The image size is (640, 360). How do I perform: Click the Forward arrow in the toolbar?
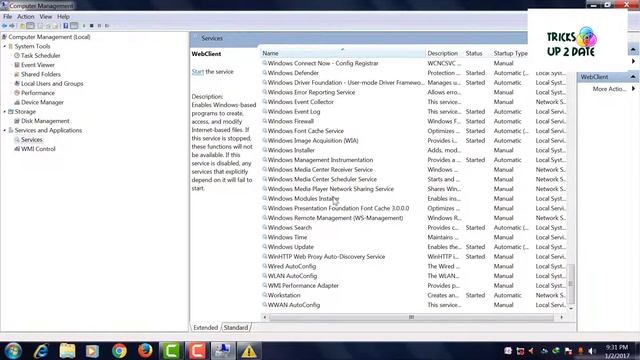point(12,26)
